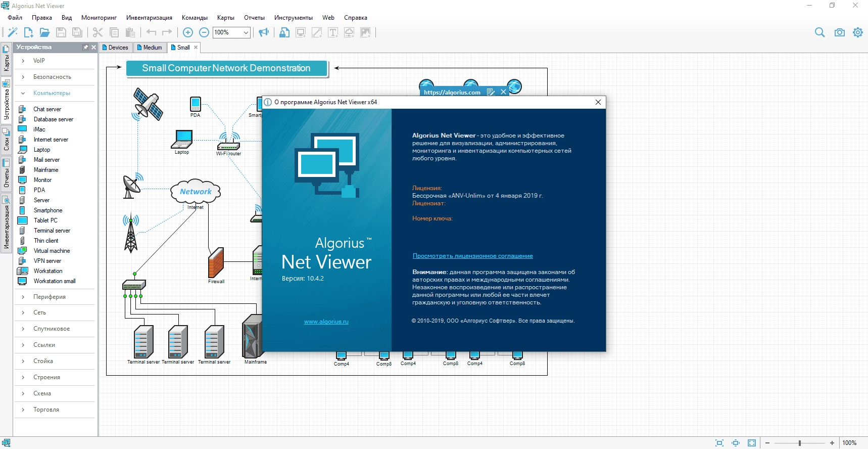The width and height of the screenshot is (868, 449).
Task: Select the Network cloud on the map
Action: [196, 192]
